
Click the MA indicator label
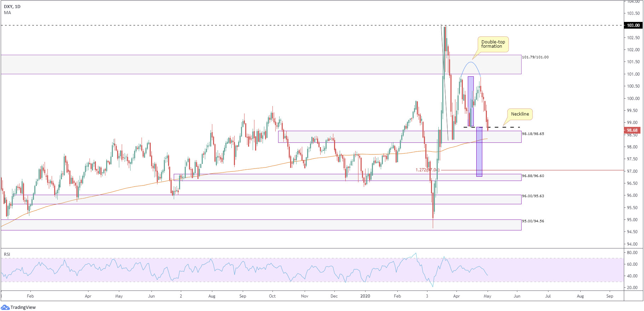pyautogui.click(x=7, y=13)
